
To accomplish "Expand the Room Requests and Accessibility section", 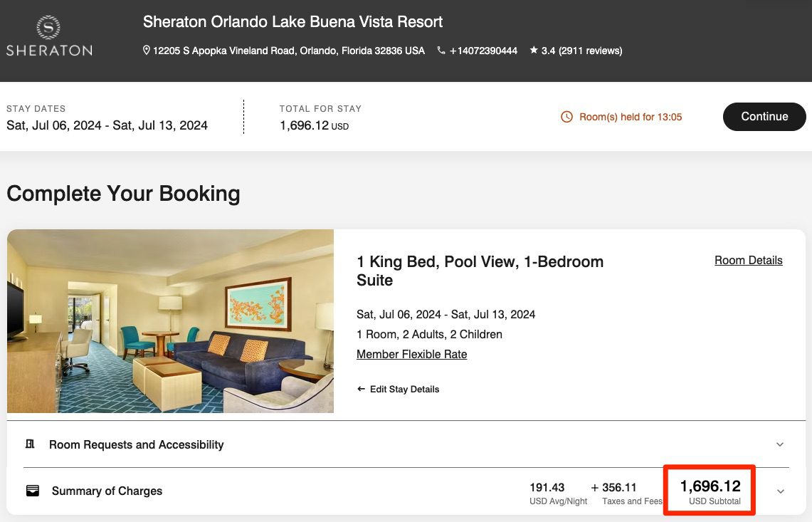I will (x=780, y=444).
